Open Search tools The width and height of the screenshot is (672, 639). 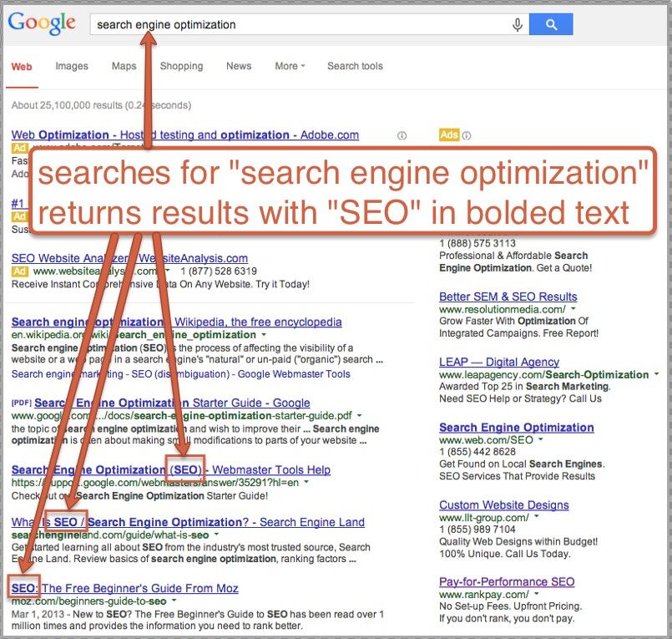(x=355, y=66)
